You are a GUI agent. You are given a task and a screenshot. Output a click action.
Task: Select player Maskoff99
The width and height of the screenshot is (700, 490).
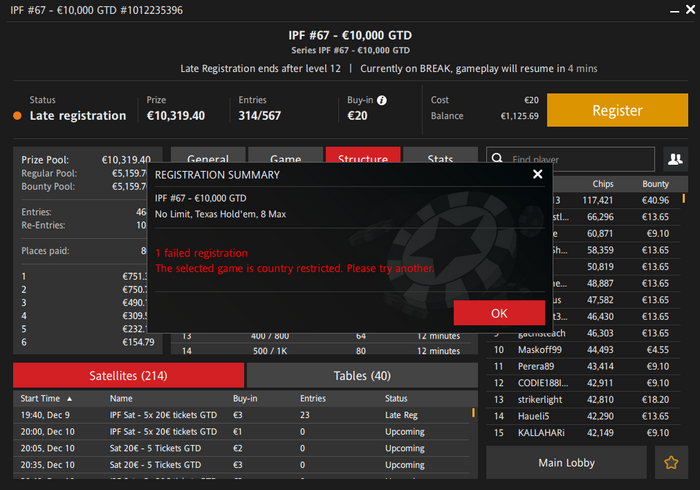click(x=584, y=349)
